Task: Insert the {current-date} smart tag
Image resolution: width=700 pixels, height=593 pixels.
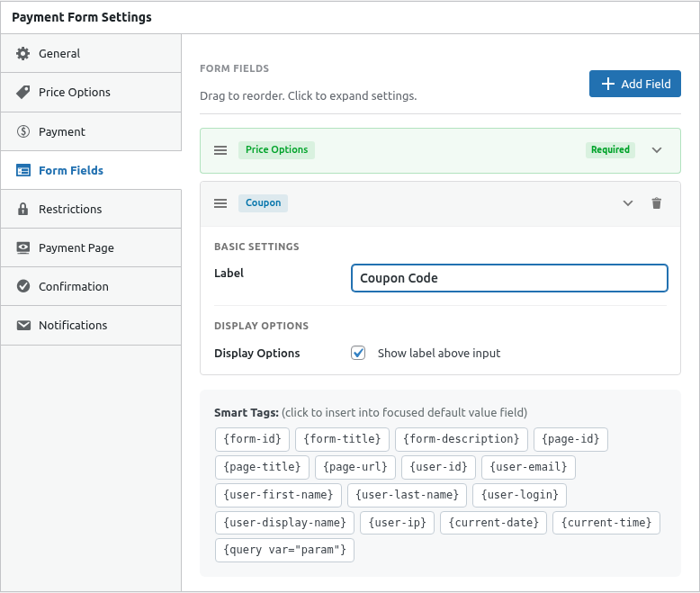Action: pos(494,523)
